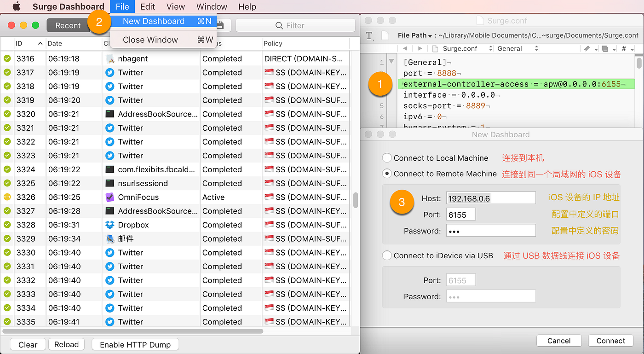The image size is (644, 354).
Task: Click the Reload button
Action: click(x=67, y=344)
